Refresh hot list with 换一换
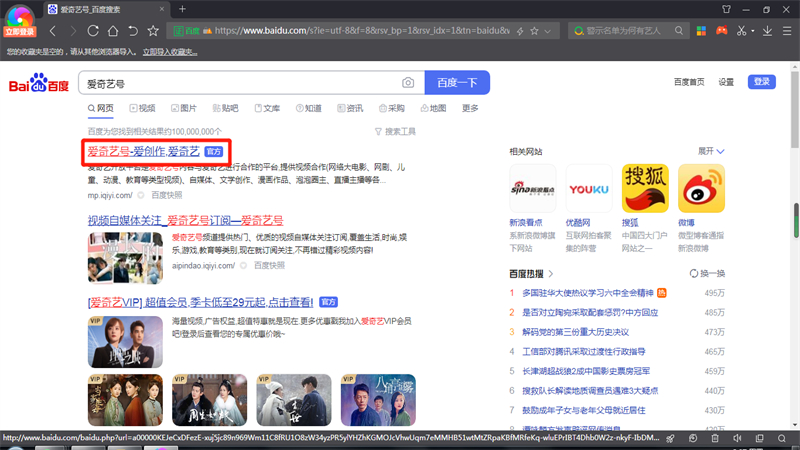800x450 pixels. pyautogui.click(x=707, y=273)
